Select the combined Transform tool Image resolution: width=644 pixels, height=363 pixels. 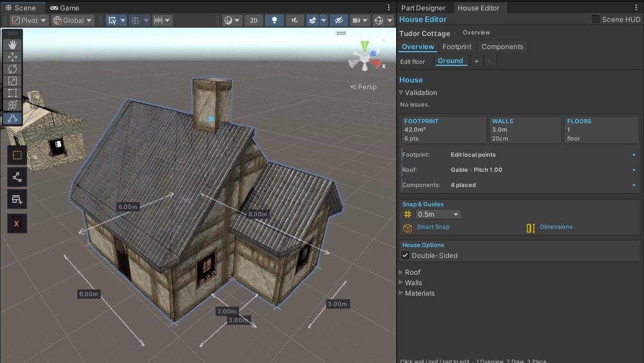point(13,105)
